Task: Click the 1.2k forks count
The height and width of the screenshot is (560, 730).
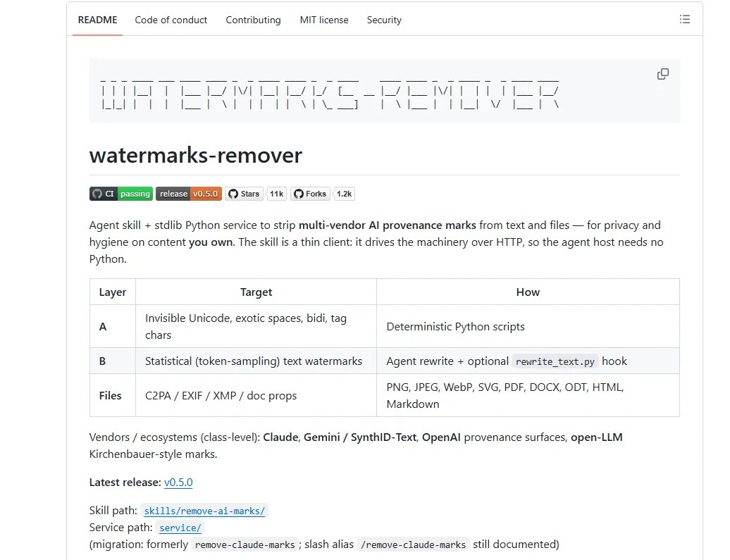Action: click(344, 194)
